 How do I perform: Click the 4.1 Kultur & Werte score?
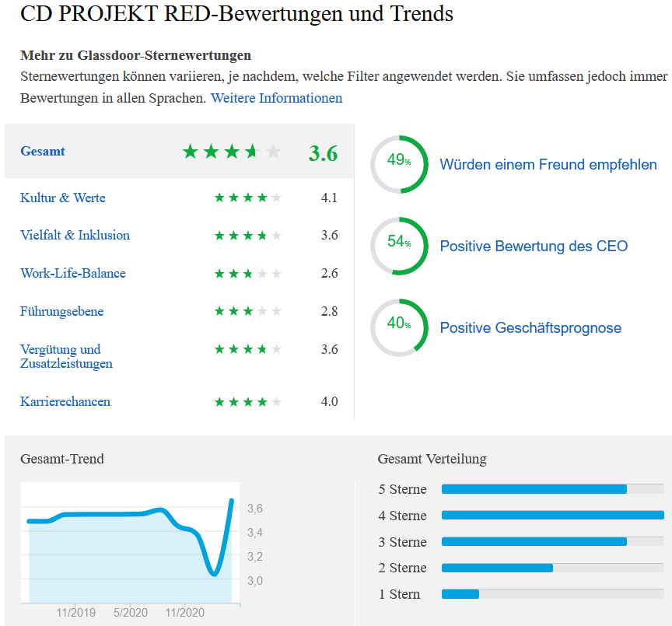329,198
